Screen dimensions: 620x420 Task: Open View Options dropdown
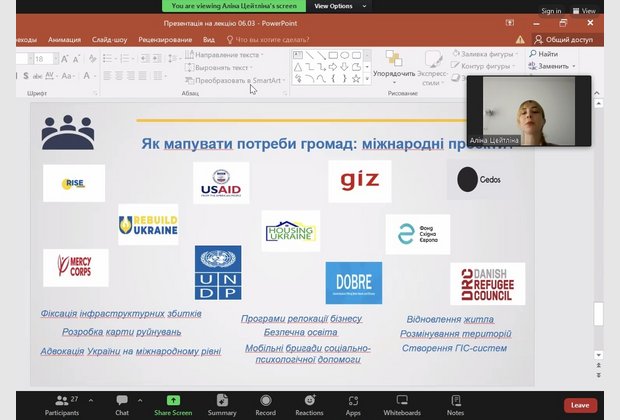(x=340, y=6)
